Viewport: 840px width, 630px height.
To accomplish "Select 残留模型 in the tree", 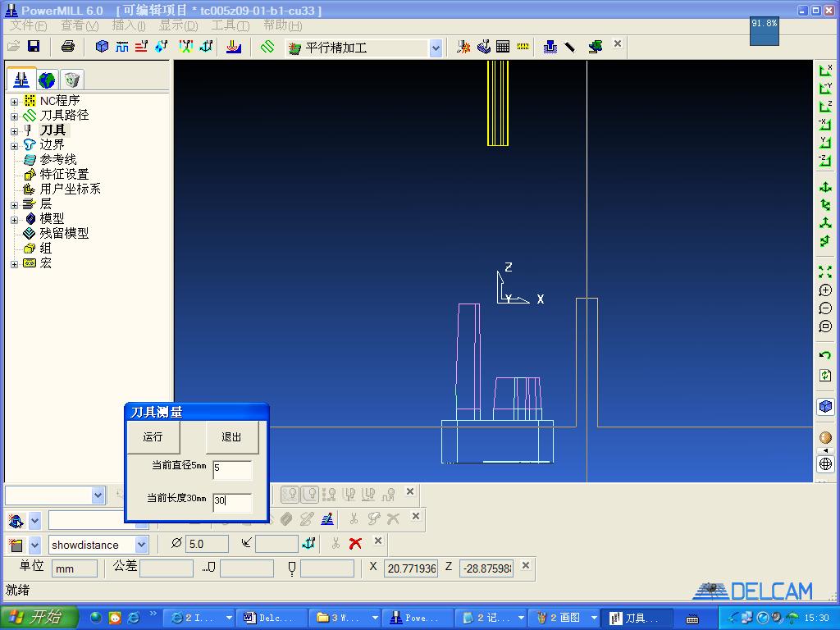I will [x=64, y=234].
